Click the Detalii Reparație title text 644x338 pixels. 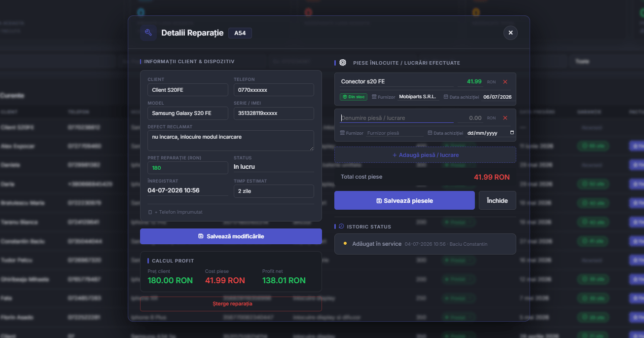(x=192, y=33)
